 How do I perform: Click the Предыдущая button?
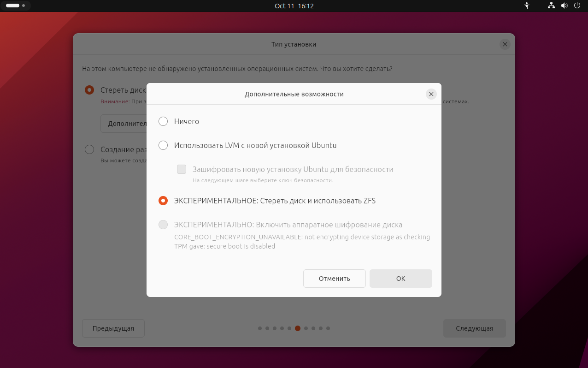[113, 328]
